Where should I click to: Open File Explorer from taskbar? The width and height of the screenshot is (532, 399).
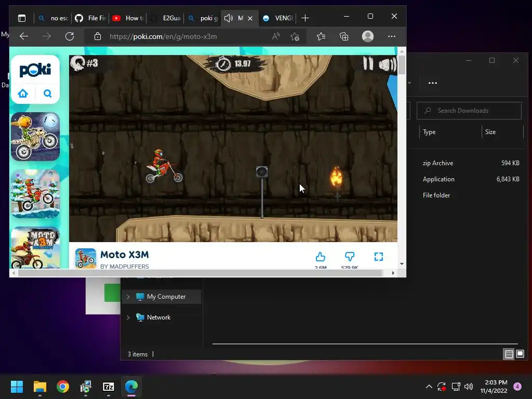click(x=39, y=387)
